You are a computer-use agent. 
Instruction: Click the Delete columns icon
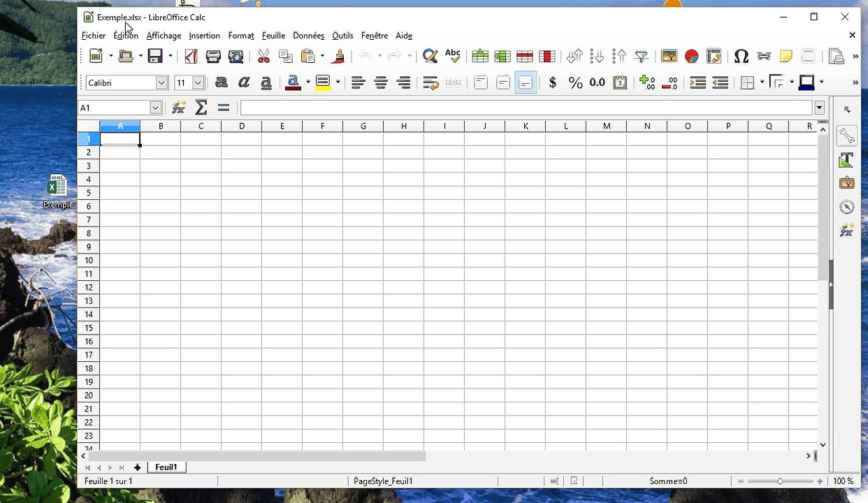(x=547, y=57)
